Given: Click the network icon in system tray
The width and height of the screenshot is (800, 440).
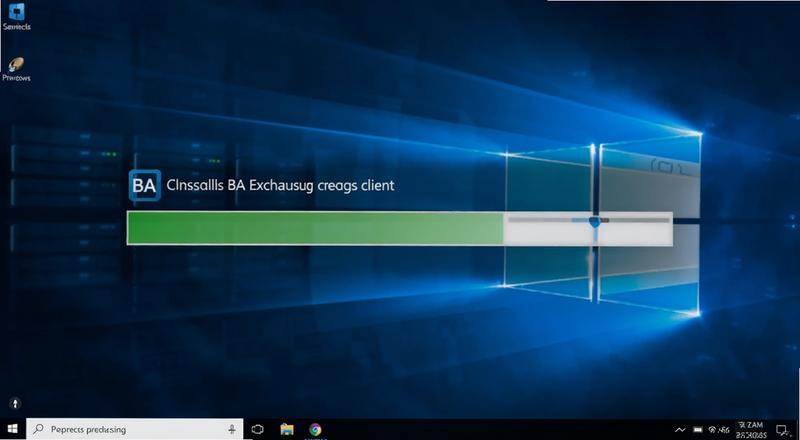Looking at the screenshot, I should click(712, 430).
